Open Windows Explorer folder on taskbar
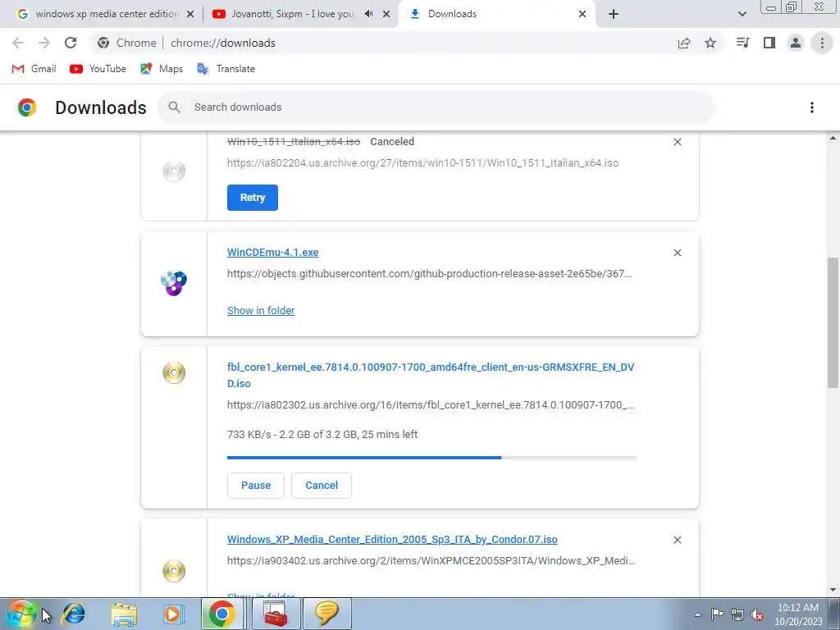Viewport: 840px width, 630px height. click(124, 614)
